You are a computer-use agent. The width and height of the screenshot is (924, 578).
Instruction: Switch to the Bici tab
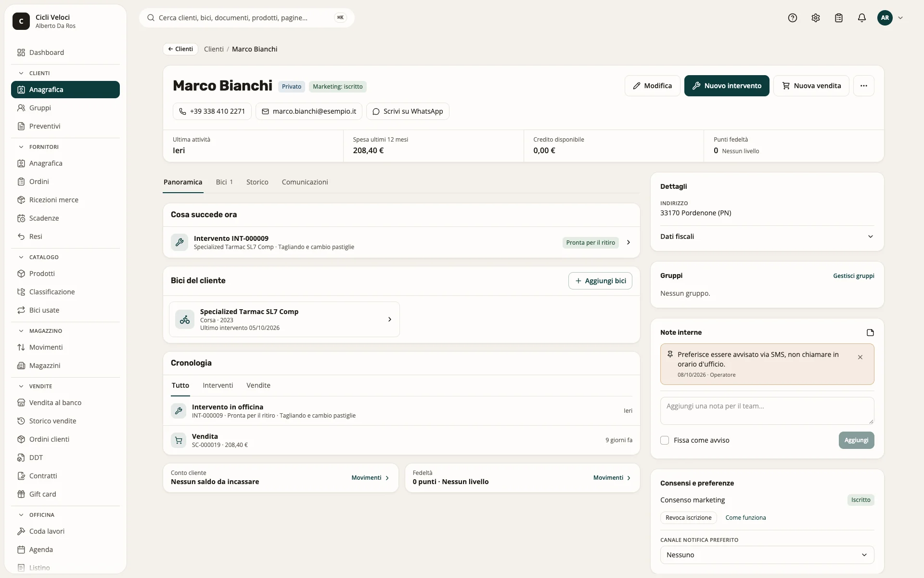(x=224, y=182)
